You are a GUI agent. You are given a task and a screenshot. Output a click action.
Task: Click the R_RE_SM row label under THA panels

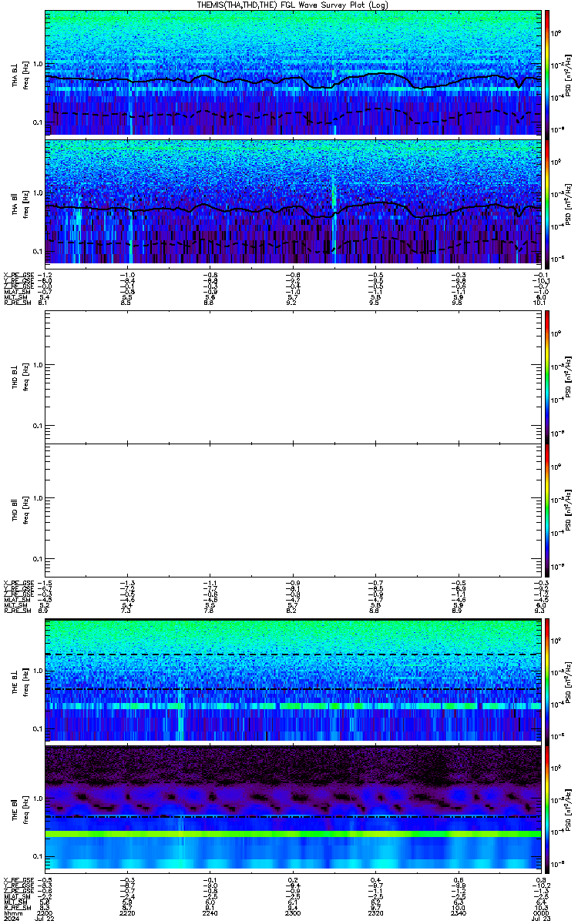(x=18, y=303)
